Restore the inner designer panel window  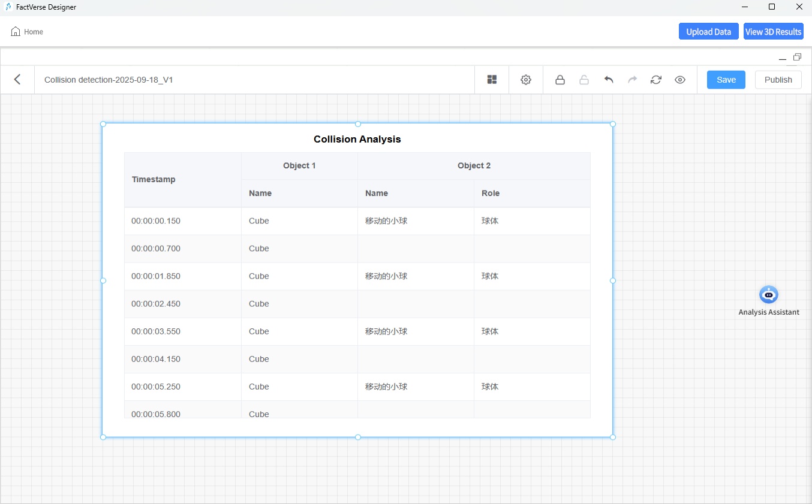(797, 58)
